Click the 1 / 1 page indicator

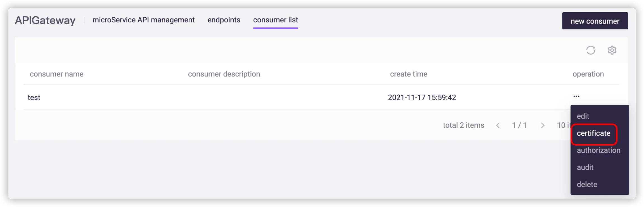coord(519,125)
